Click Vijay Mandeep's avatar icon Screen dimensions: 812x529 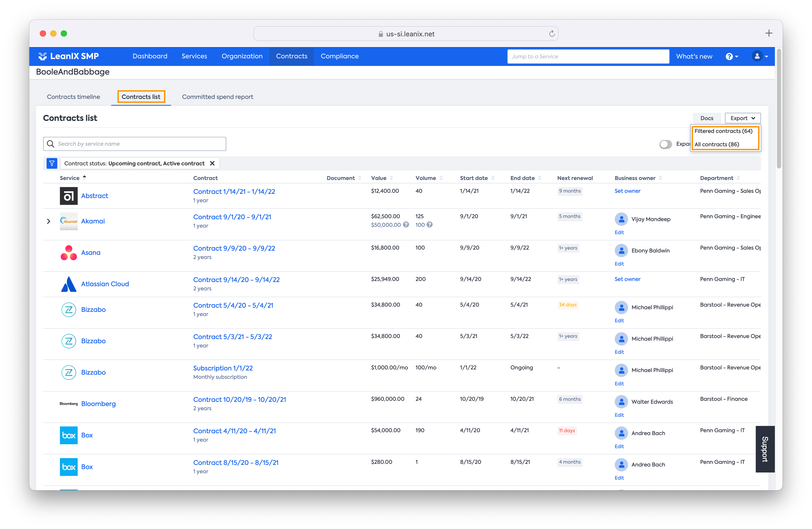click(x=621, y=219)
